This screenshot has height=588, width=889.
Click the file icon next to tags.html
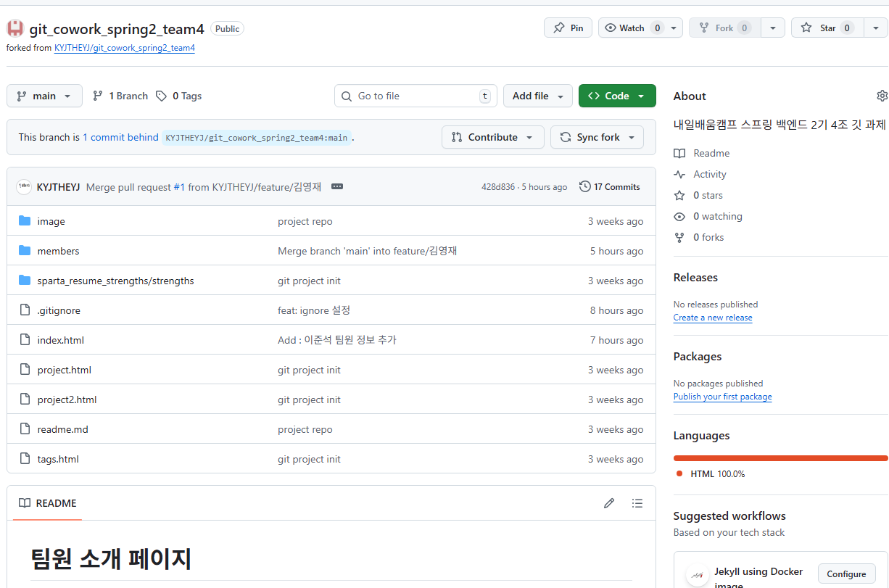tap(25, 459)
